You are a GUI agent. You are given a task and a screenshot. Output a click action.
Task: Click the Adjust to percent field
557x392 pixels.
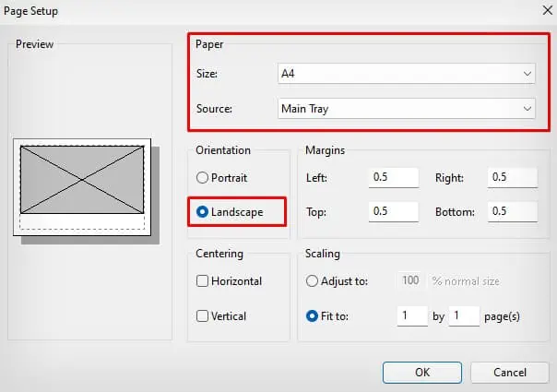(410, 280)
